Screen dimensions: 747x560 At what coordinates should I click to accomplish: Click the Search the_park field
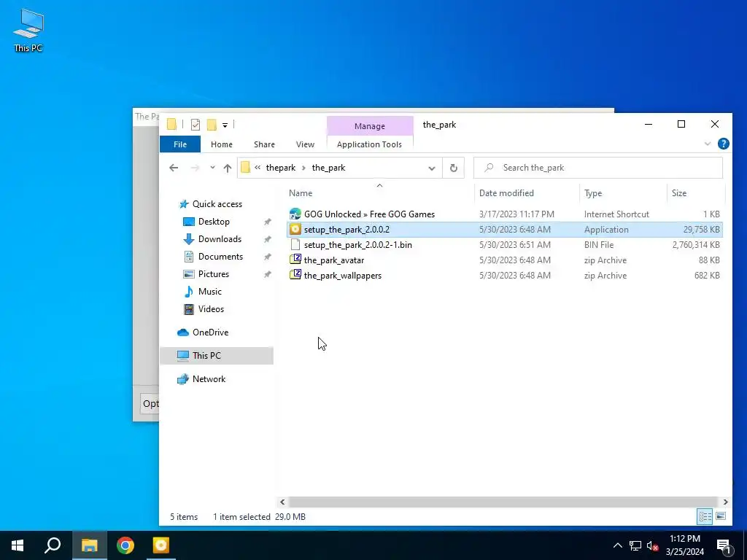click(x=598, y=168)
